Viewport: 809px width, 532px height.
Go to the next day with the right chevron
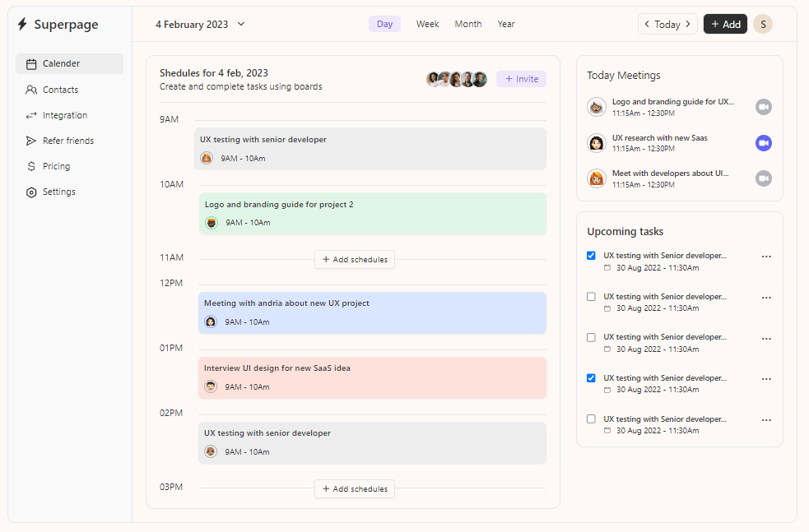tap(688, 24)
